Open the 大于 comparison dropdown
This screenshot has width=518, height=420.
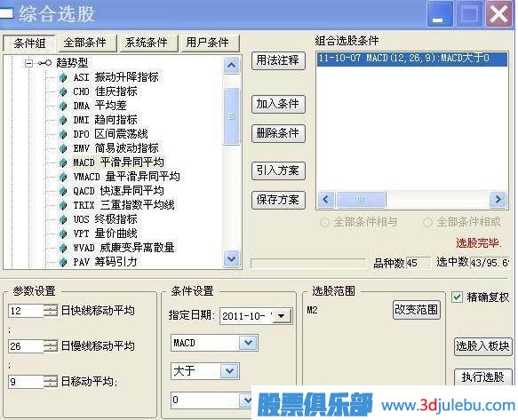229,371
